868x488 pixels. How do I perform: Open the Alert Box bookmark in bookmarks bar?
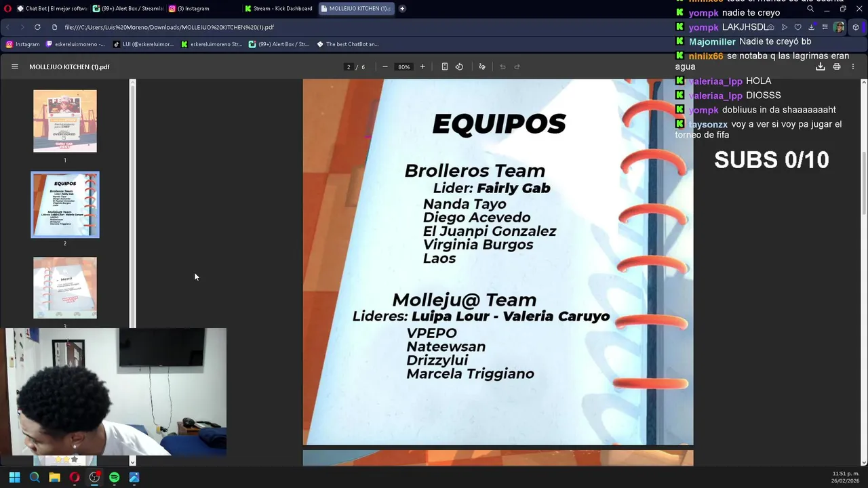point(279,44)
